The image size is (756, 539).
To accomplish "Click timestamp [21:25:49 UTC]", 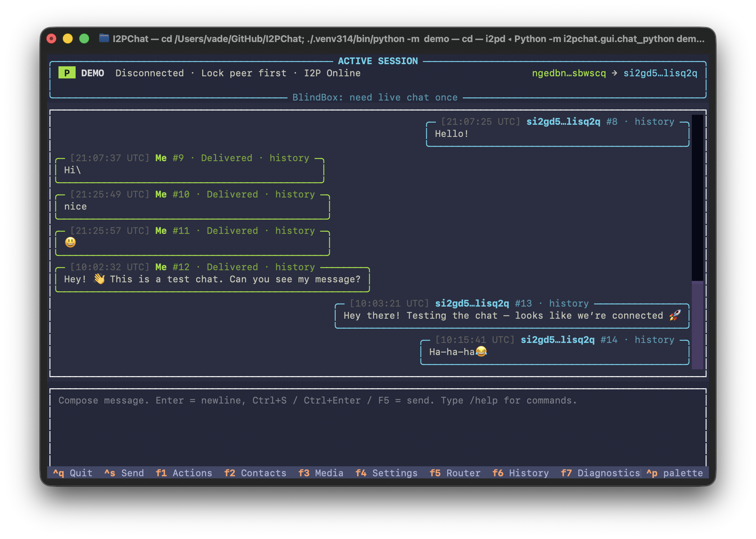I will (109, 194).
